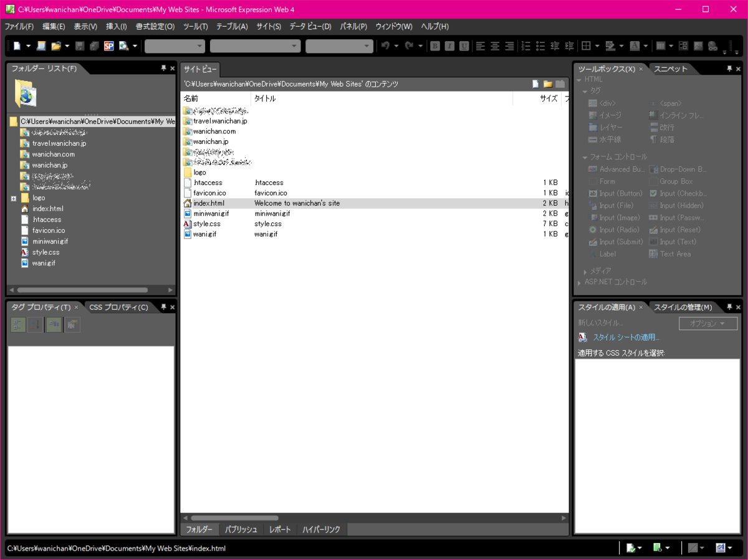Screen dimensions: 748x560
Task: Click the Increase indent icon
Action: 569,45
